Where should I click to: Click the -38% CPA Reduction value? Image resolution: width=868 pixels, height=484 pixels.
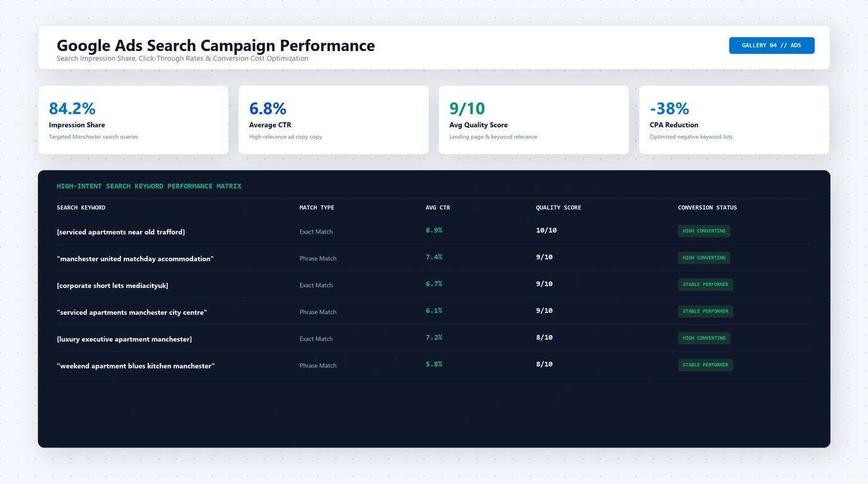669,108
